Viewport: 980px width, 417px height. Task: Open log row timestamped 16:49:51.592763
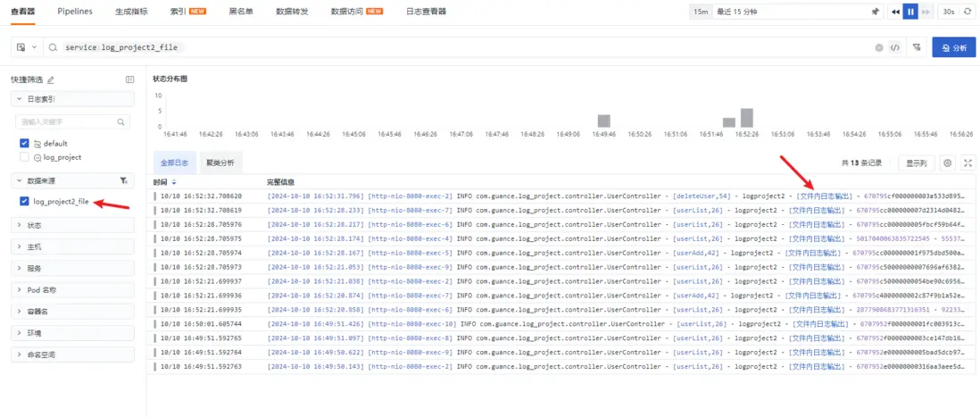click(x=562, y=366)
